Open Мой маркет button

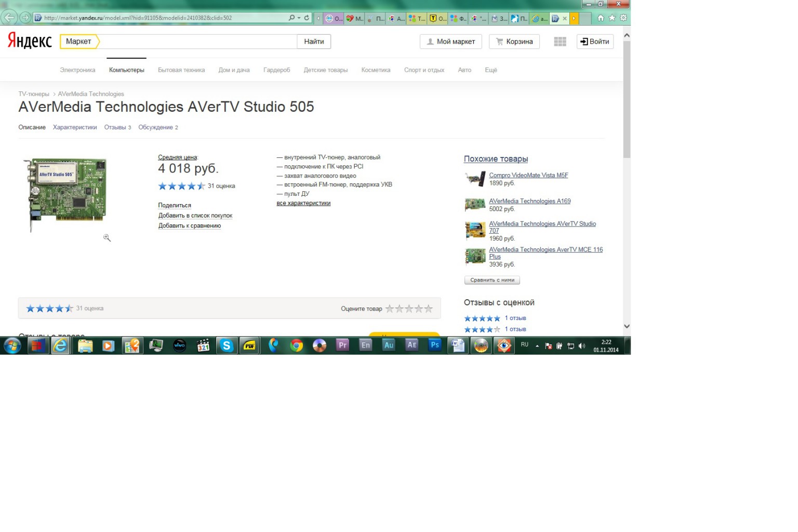tap(451, 42)
